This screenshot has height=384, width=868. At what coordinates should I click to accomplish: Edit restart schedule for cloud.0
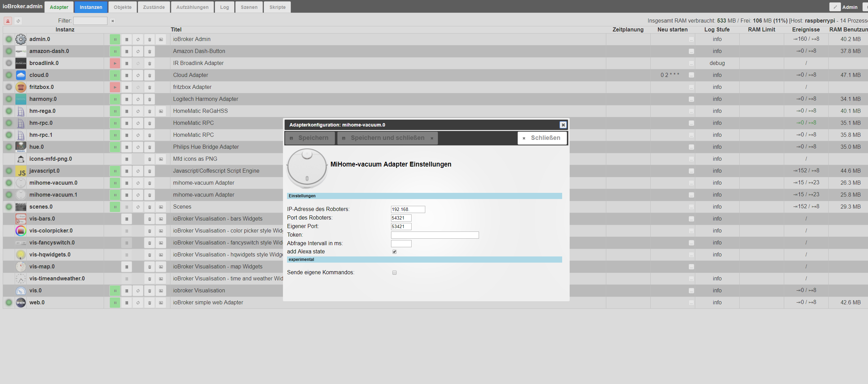click(691, 75)
